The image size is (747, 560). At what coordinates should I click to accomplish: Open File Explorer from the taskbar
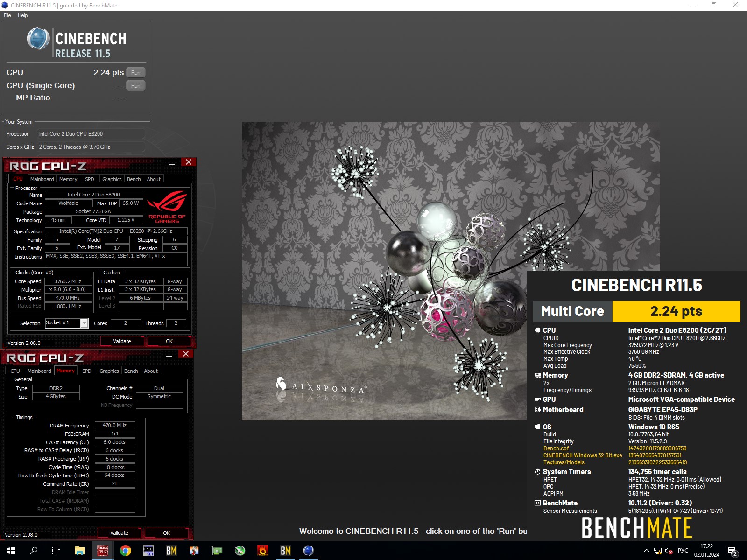(80, 551)
